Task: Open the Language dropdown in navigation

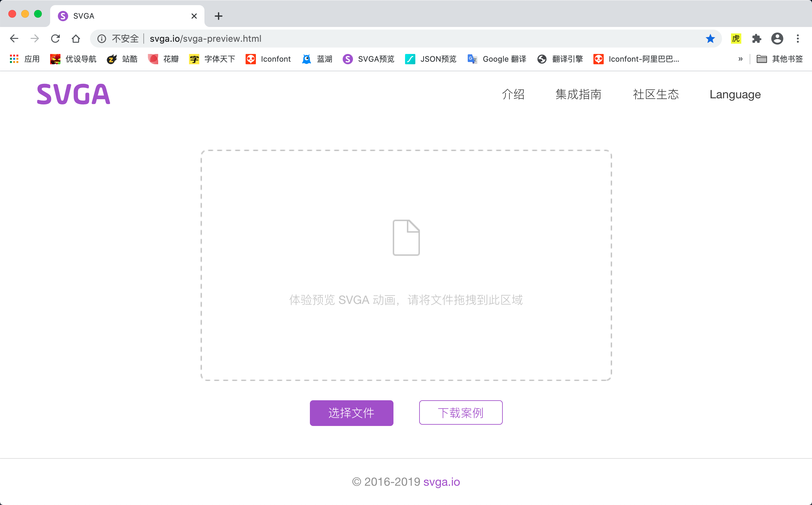Action: coord(735,94)
